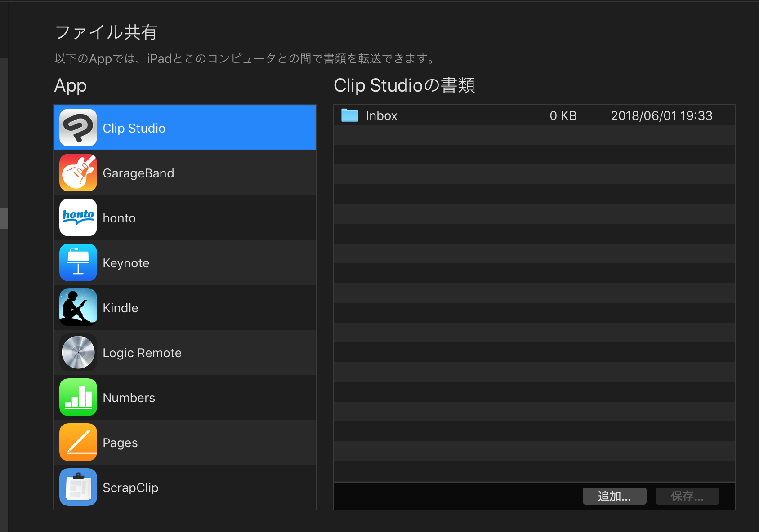Click the empty row below Inbox
The image size is (759, 532).
(x=534, y=135)
